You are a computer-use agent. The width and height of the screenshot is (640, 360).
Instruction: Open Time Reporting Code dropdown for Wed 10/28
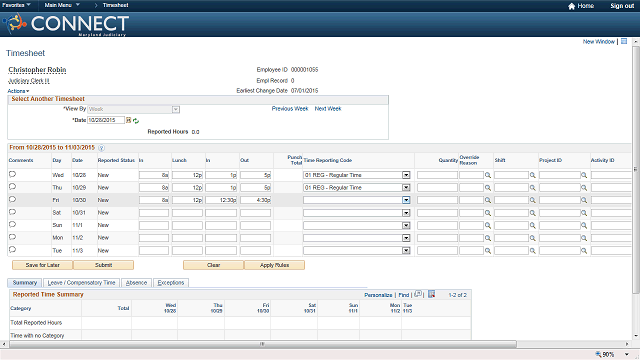coord(406,175)
